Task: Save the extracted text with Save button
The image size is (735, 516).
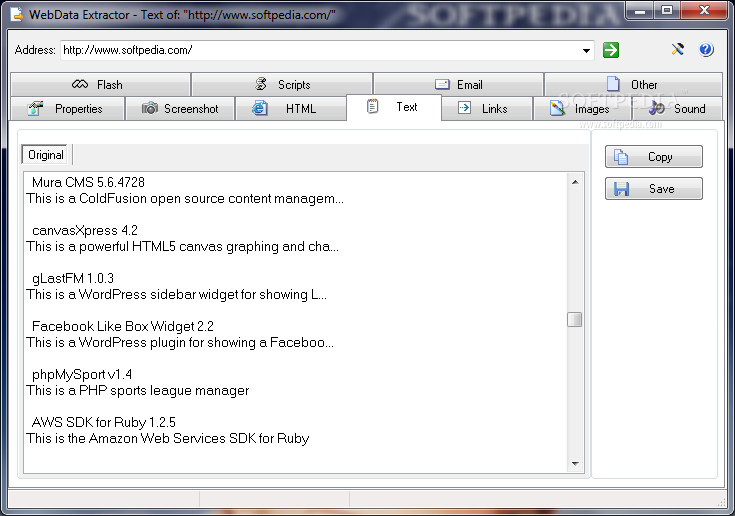Action: (653, 188)
